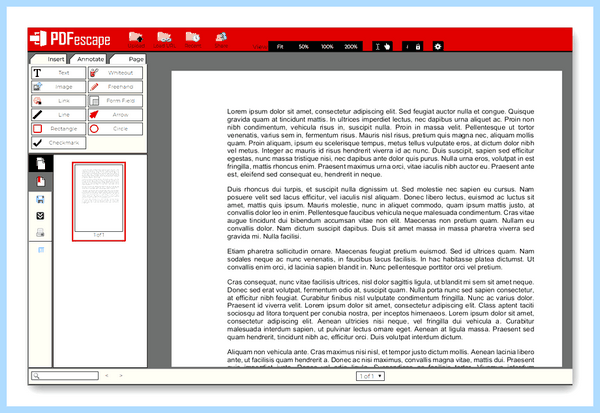Select the Whiteout tool
600x413 pixels.
click(115, 73)
